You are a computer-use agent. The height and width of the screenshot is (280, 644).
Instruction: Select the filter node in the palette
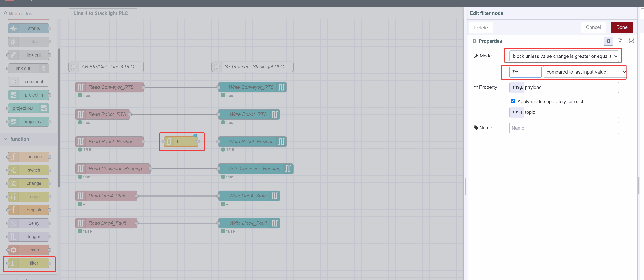[x=29, y=263]
